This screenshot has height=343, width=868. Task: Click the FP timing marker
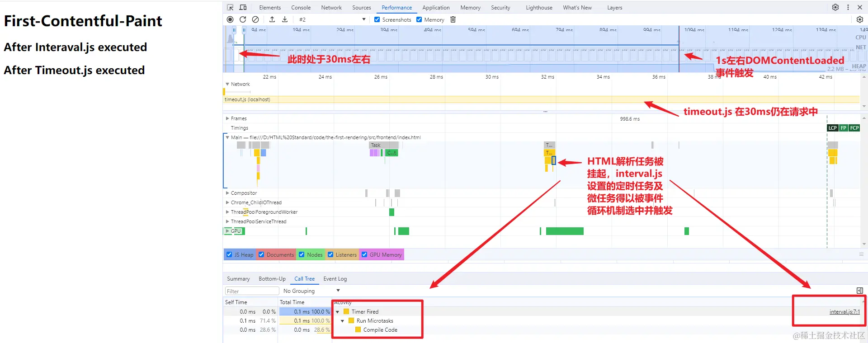[x=844, y=128]
